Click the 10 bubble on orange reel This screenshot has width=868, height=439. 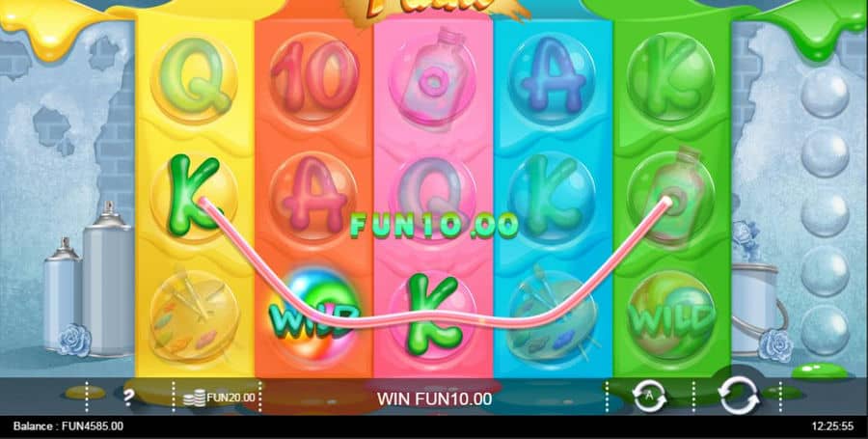click(313, 77)
